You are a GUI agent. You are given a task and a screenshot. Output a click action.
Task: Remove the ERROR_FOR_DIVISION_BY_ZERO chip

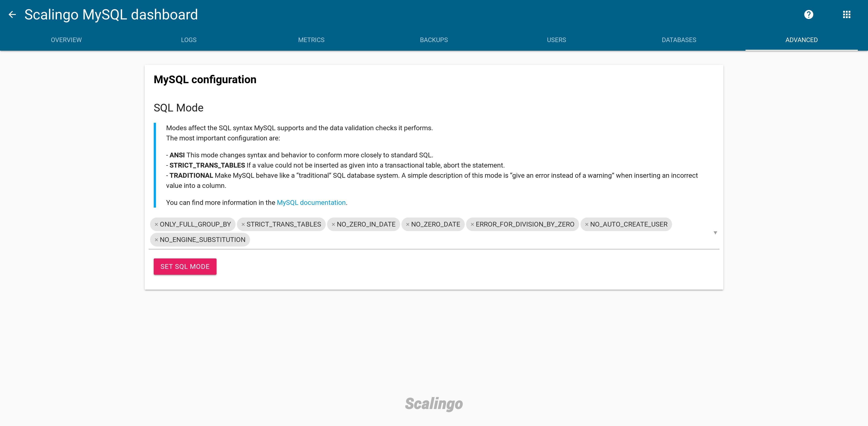(x=472, y=225)
